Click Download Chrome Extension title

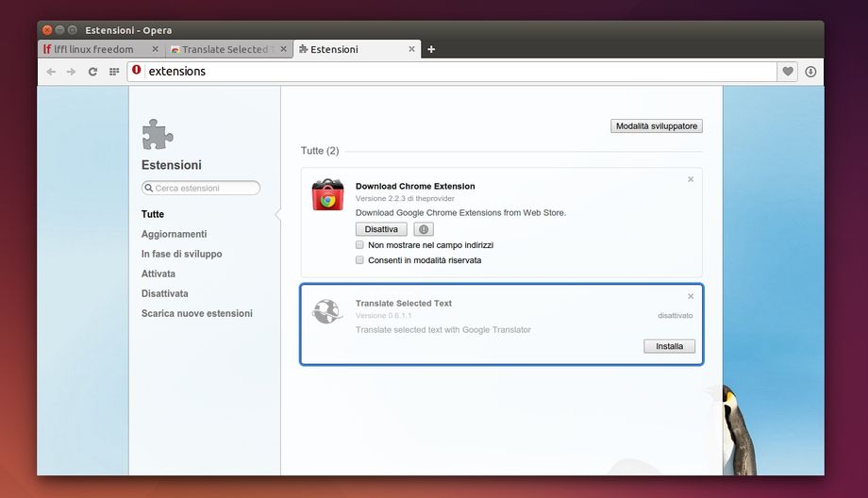coord(415,187)
